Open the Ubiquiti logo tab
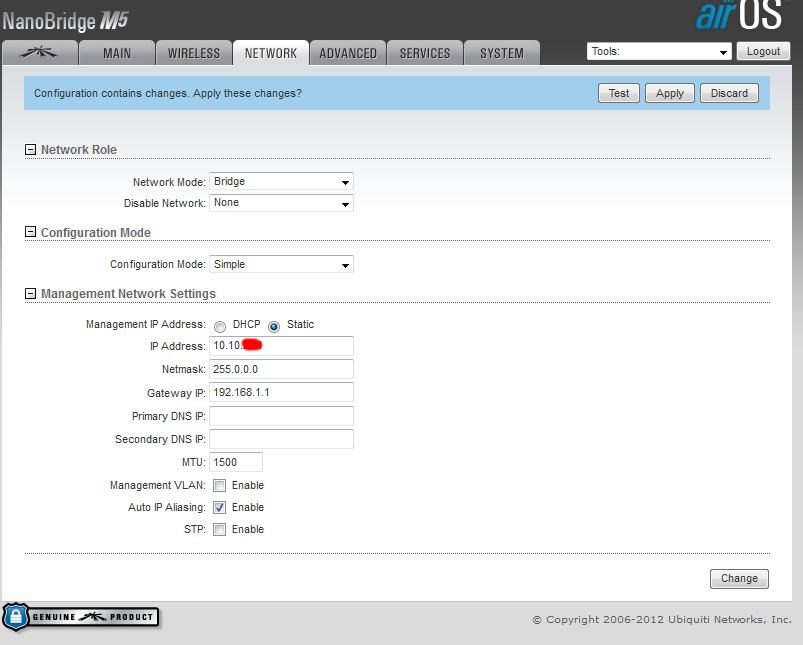This screenshot has width=803, height=645. point(40,53)
